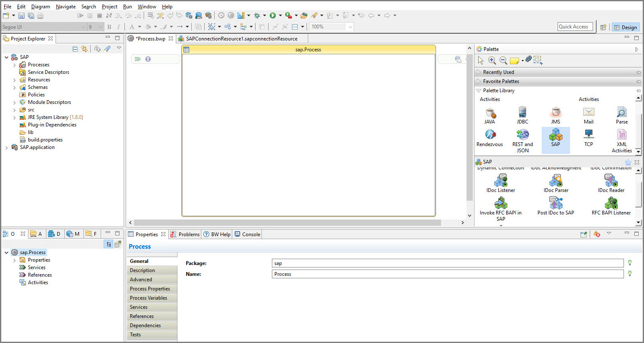644x343 pixels.
Task: Pick the IDoc Listener activity
Action: (501, 184)
